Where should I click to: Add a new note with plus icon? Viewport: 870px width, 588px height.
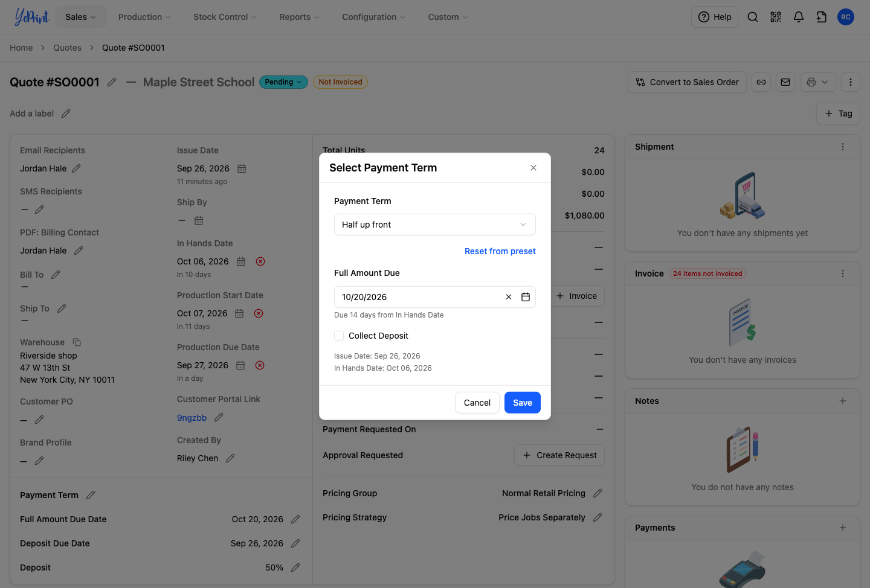(x=843, y=401)
